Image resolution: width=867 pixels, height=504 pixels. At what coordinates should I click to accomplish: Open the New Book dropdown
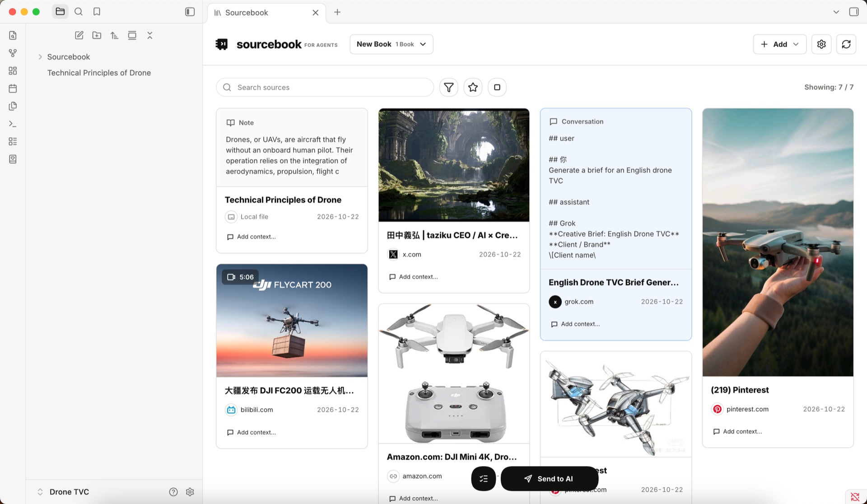[391, 44]
